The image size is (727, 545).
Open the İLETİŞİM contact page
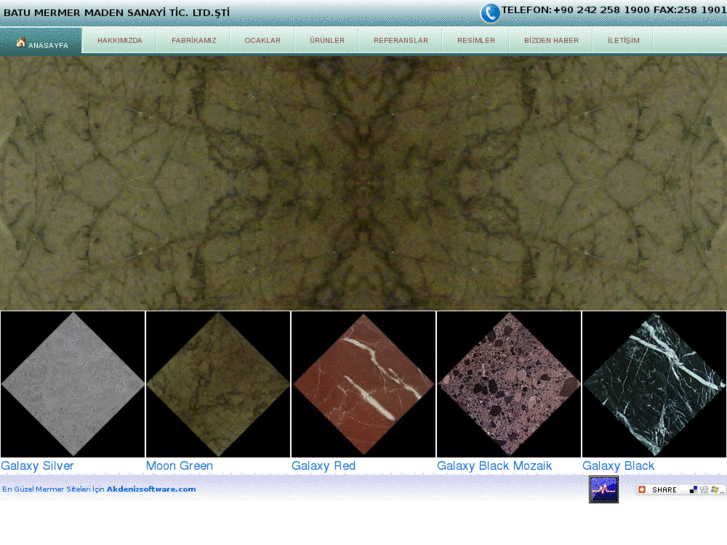(623, 40)
